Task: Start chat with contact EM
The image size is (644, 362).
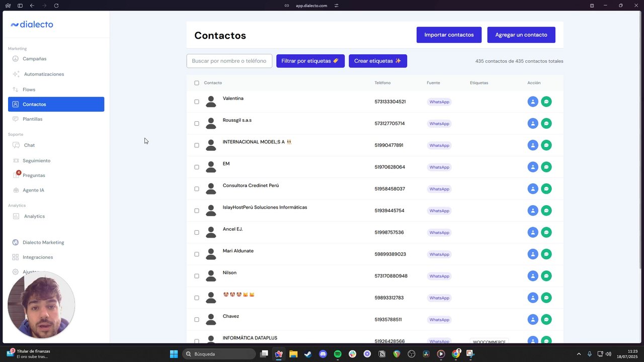Action: coord(546,167)
